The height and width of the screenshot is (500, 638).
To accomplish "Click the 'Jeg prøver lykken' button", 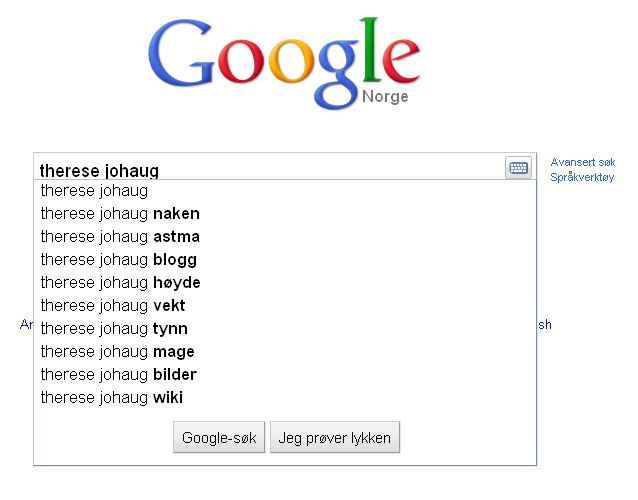I will [335, 437].
